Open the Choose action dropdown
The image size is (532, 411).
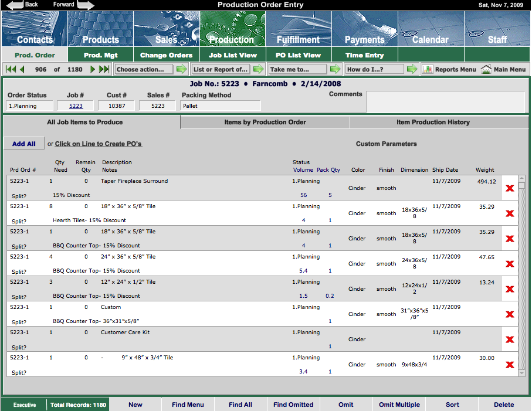tap(144, 69)
